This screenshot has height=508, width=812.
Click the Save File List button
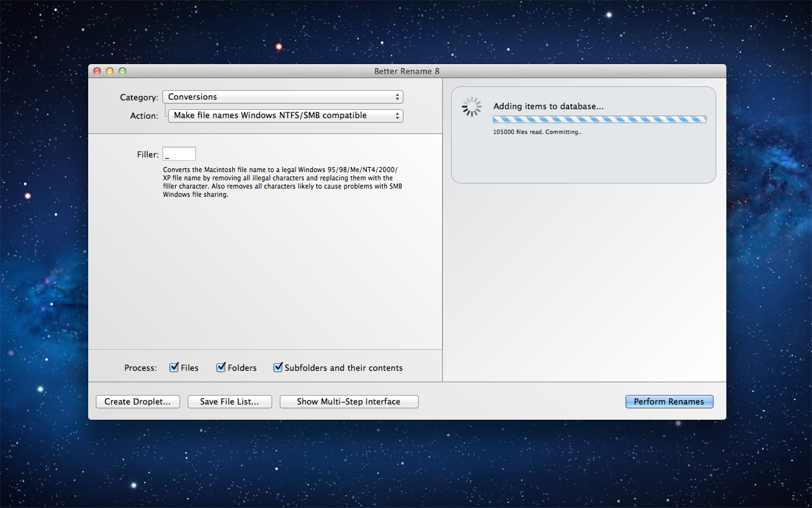click(230, 401)
